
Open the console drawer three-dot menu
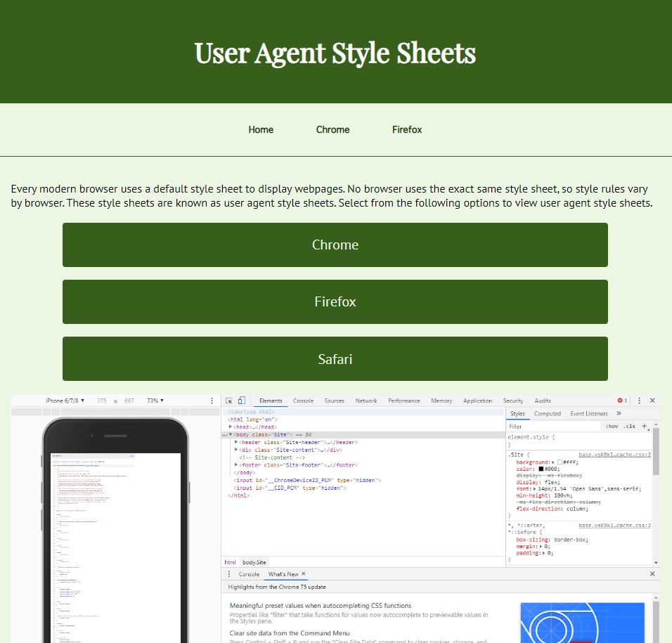coord(228,574)
